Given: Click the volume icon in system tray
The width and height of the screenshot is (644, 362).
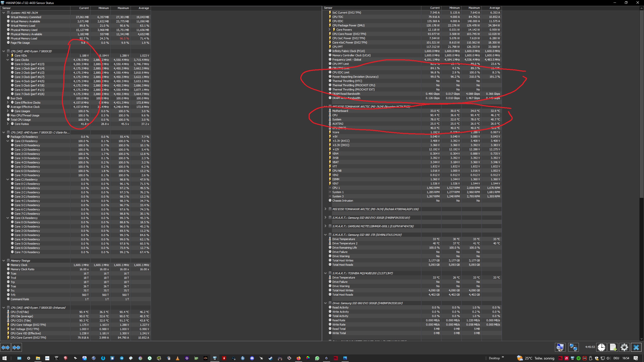Looking at the screenshot, I should click(x=609, y=358).
